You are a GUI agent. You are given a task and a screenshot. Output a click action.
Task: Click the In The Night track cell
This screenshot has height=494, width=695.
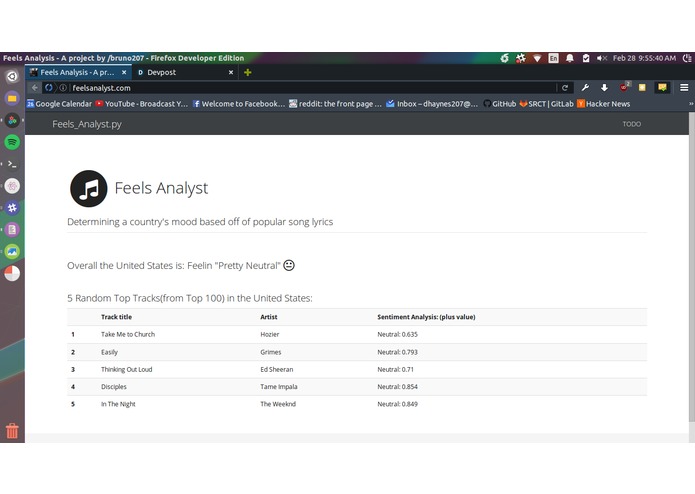coord(118,404)
